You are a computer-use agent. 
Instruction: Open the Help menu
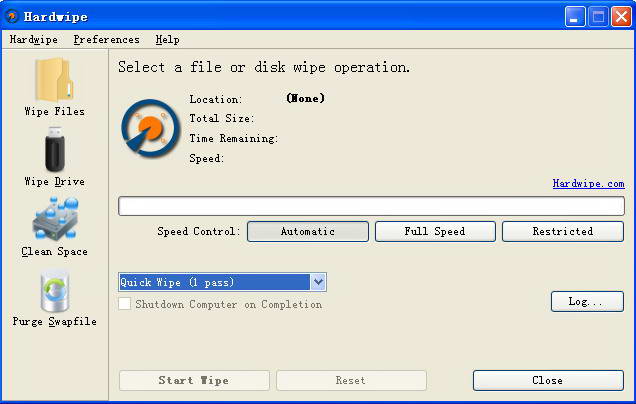click(167, 40)
